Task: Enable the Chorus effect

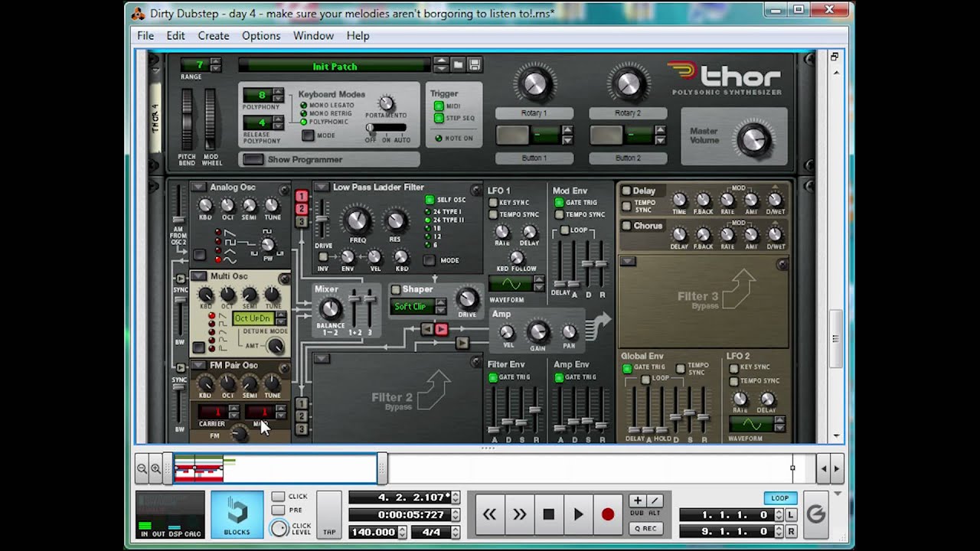Action: pyautogui.click(x=626, y=226)
